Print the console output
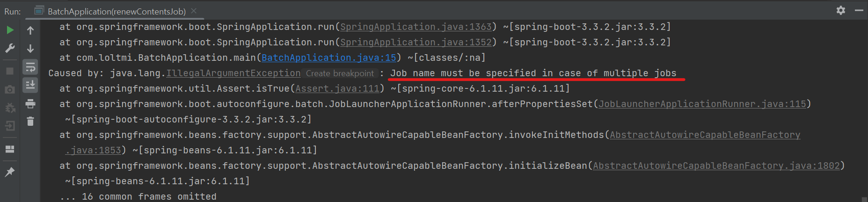The height and width of the screenshot is (202, 868). pos(30,103)
